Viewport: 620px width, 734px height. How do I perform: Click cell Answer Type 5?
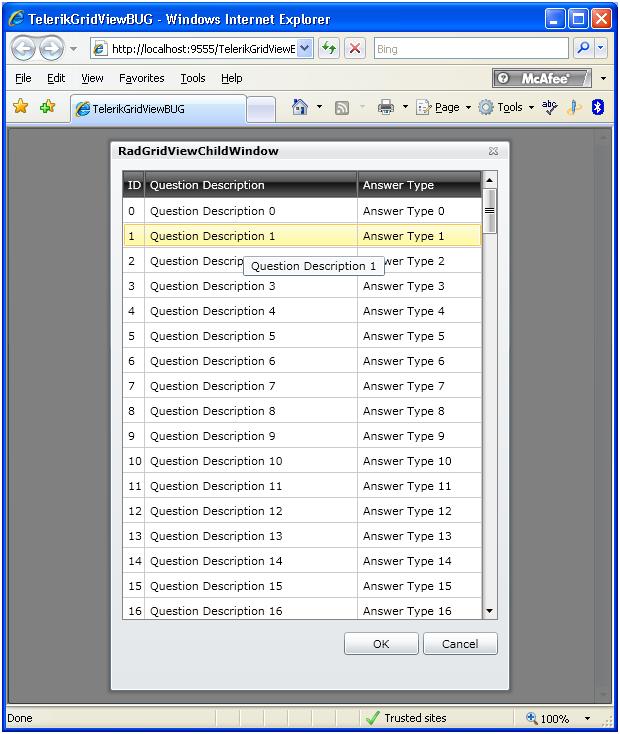coord(420,336)
